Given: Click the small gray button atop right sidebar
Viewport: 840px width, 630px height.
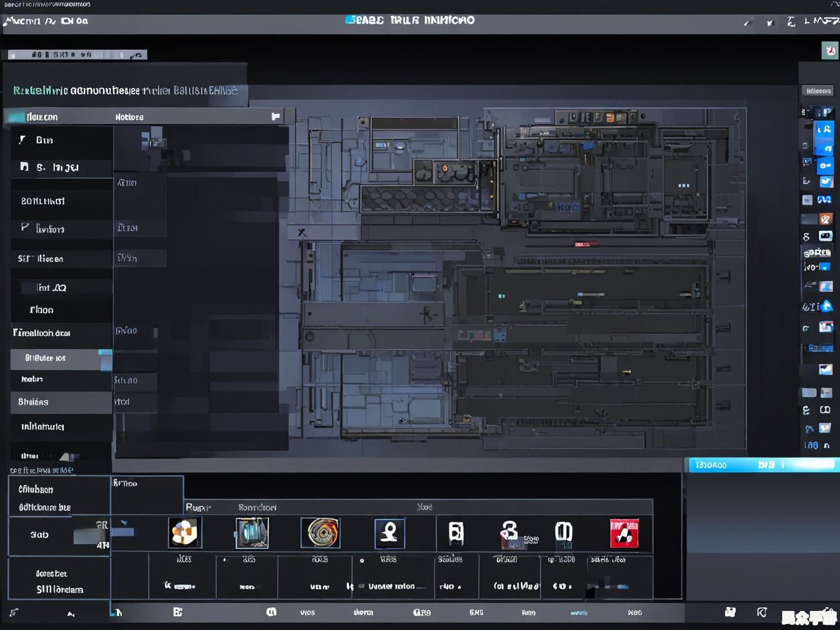Looking at the screenshot, I should tap(818, 91).
